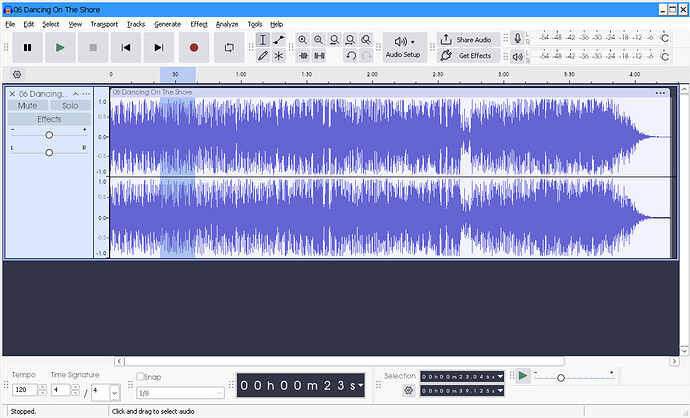The image size is (690, 418).
Task: Open the Tracks menu
Action: [136, 24]
